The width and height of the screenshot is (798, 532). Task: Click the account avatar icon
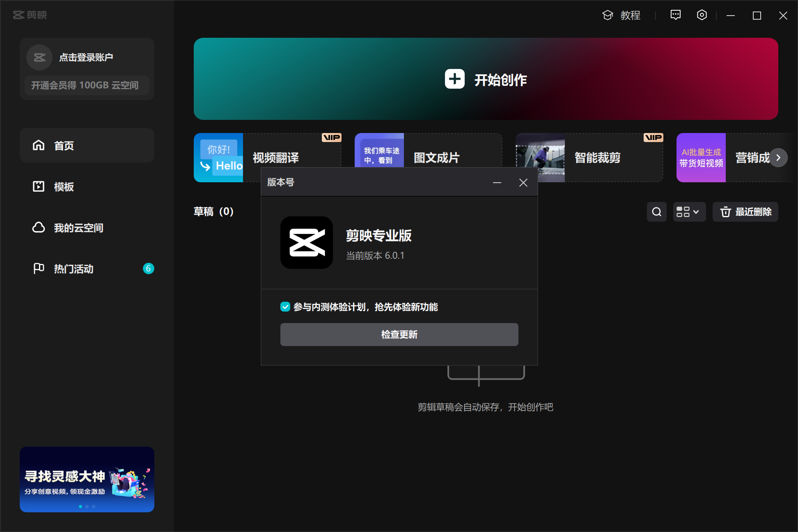click(39, 57)
